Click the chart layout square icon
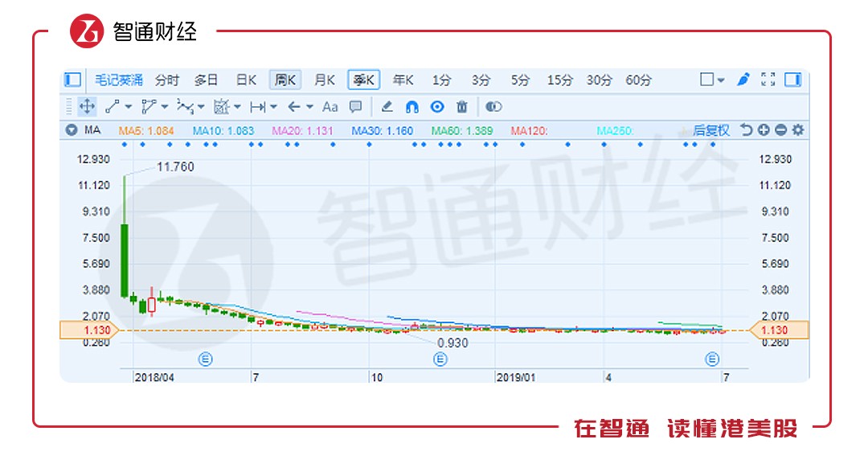The width and height of the screenshot is (868, 464). (x=706, y=80)
